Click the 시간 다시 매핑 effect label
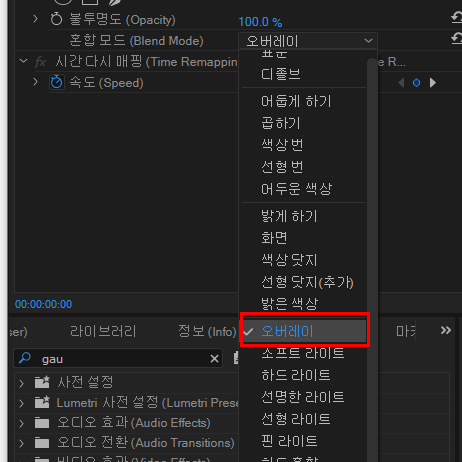This screenshot has height=462, width=462. coord(146,62)
